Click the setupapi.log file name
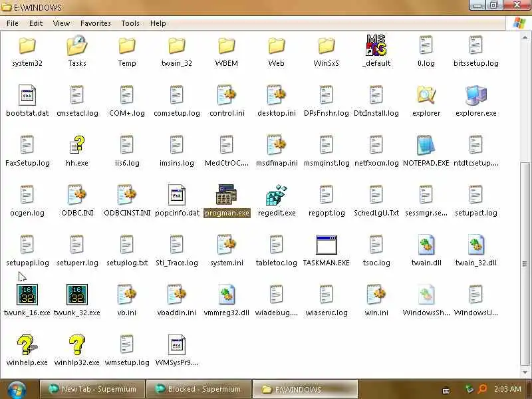The image size is (532, 399). point(27,263)
